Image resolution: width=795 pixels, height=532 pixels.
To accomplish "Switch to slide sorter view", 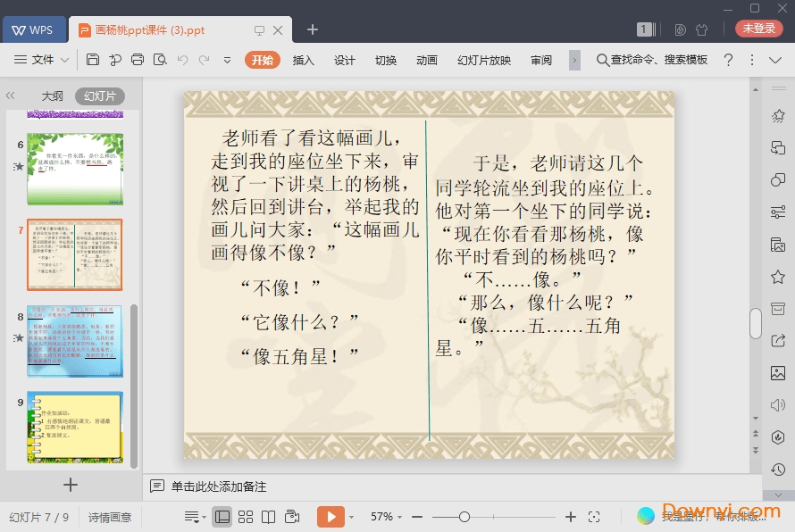I will click(x=246, y=517).
